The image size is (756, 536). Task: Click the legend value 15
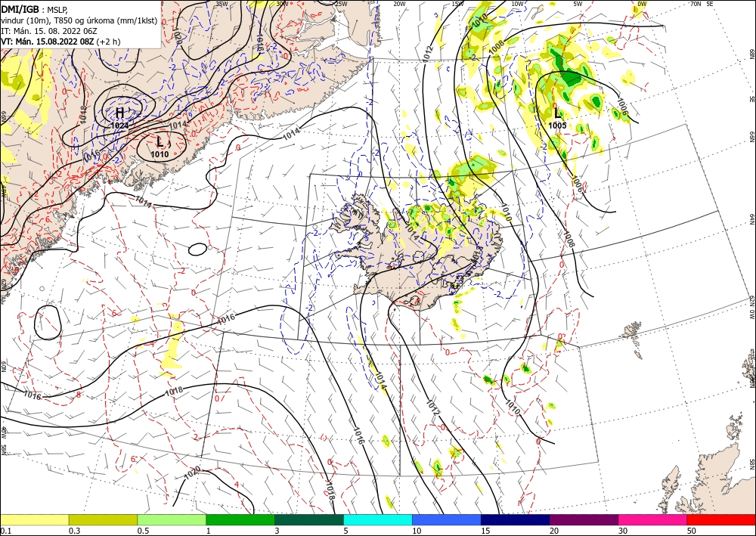pyautogui.click(x=485, y=531)
